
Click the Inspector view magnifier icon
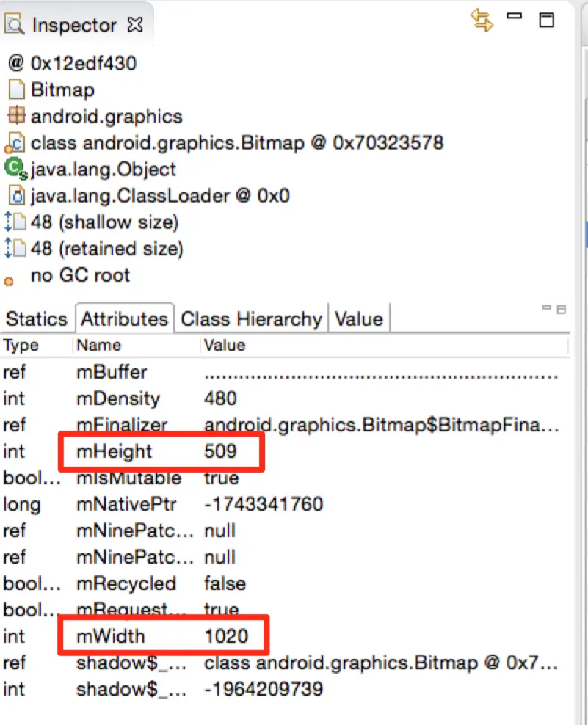click(x=14, y=24)
